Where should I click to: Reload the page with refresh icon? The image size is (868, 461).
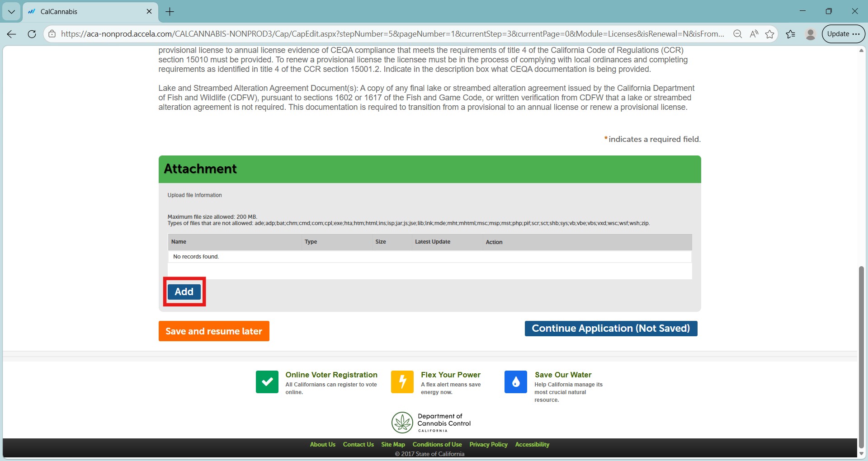32,34
